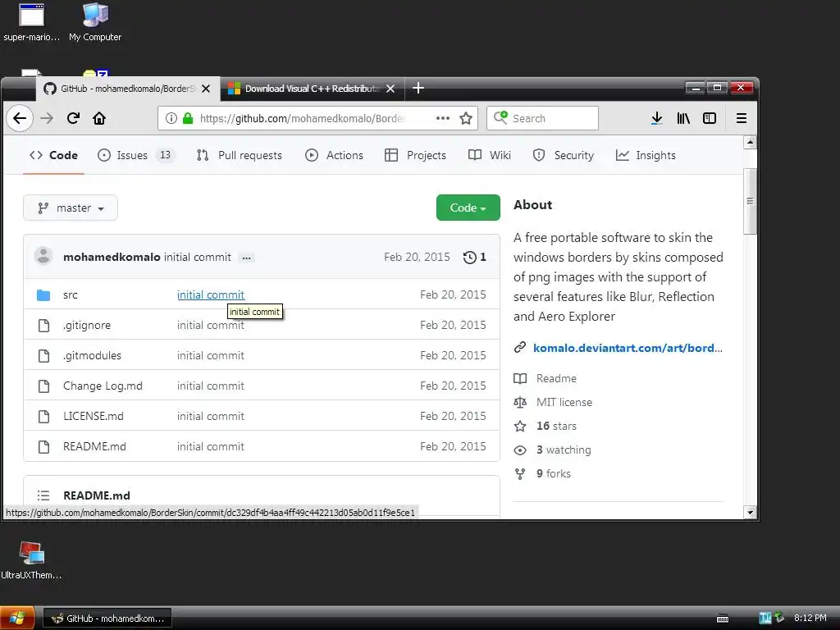Open the Library bookshelf icon
Image resolution: width=840 pixels, height=630 pixels.
click(683, 118)
